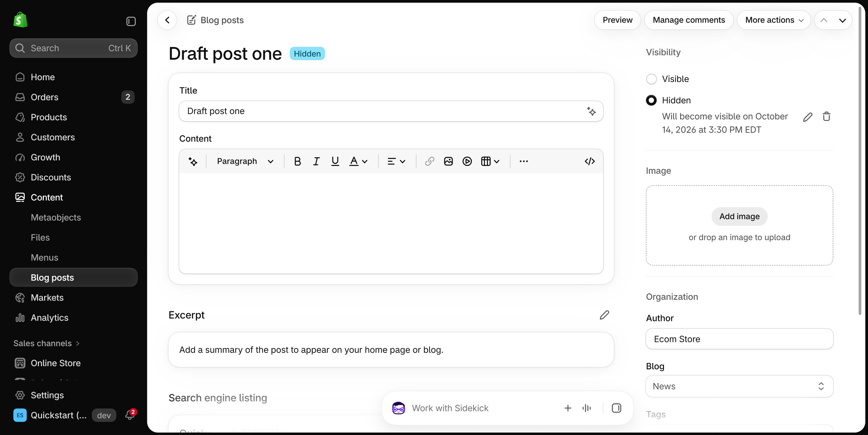Select Blog posts in sidebar
Screen dimensions: 868x435
pos(74,278)
